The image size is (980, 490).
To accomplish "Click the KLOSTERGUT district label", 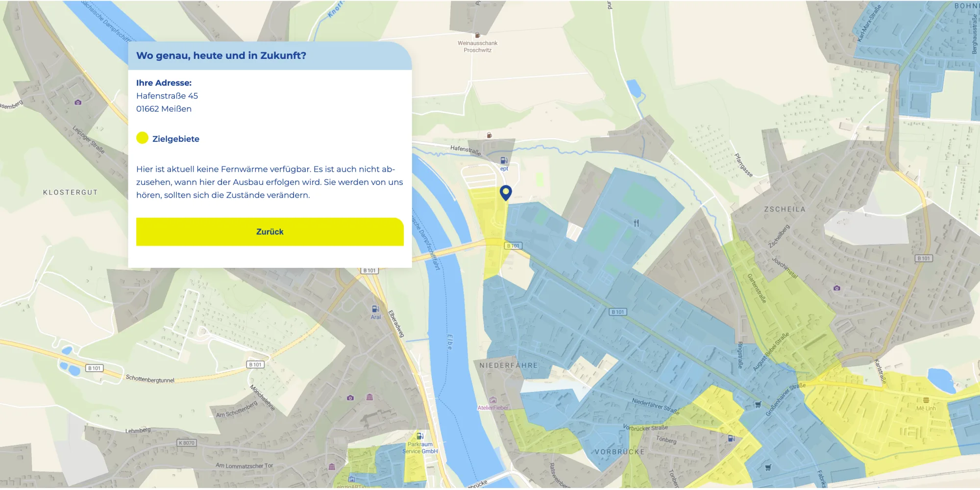I will pos(71,192).
